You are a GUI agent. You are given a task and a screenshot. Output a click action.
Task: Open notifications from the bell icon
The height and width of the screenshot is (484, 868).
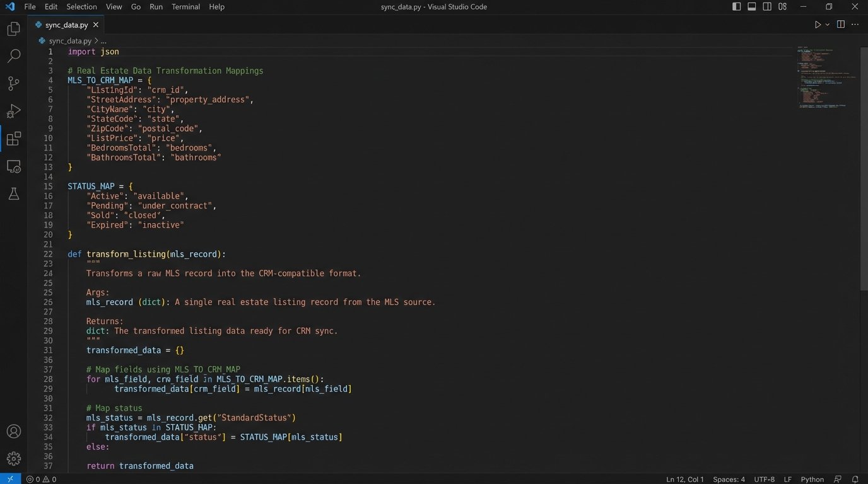pos(856,479)
